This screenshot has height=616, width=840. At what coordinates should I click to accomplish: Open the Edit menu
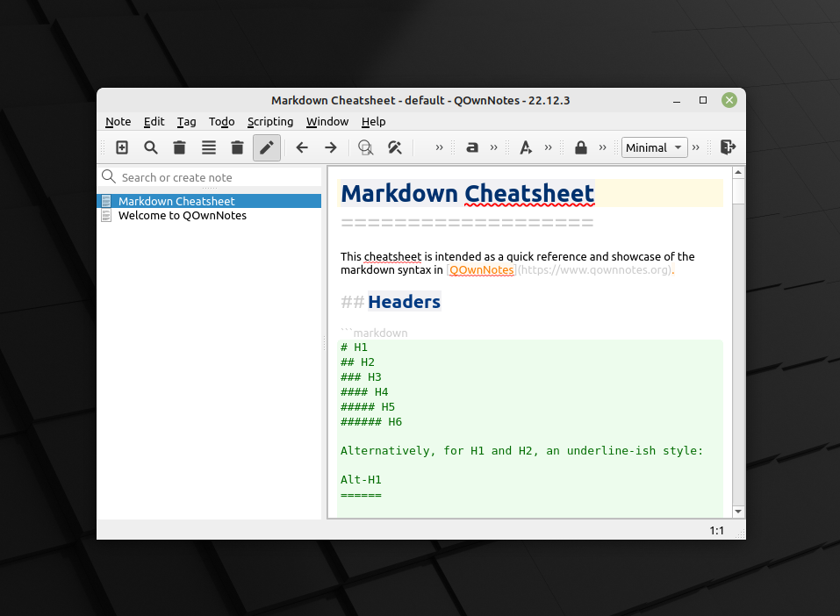154,122
